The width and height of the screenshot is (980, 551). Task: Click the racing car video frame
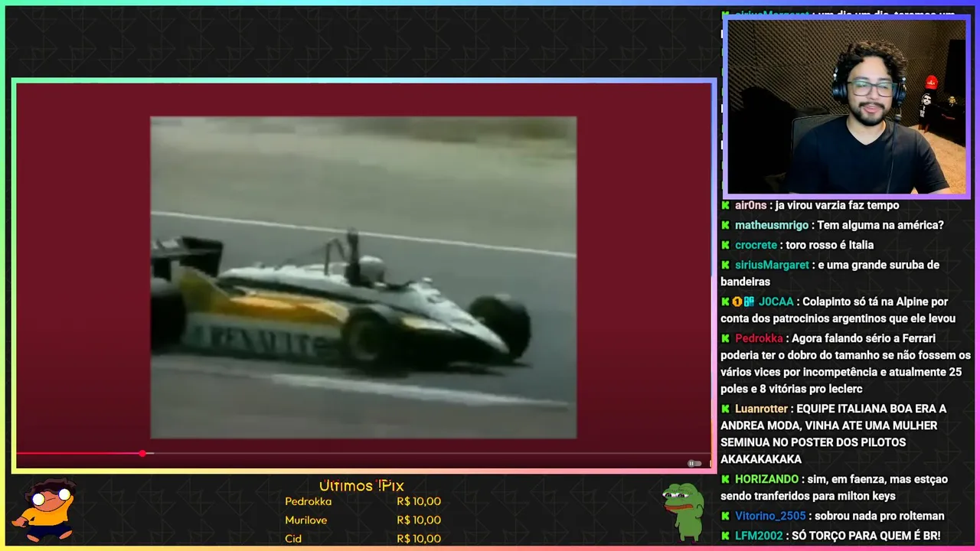click(x=363, y=277)
